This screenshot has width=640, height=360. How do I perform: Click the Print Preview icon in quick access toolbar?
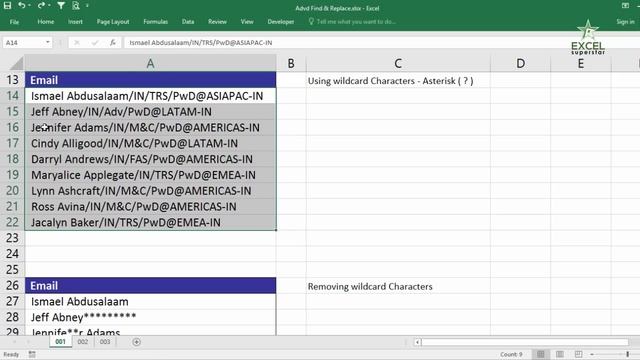[76, 5]
